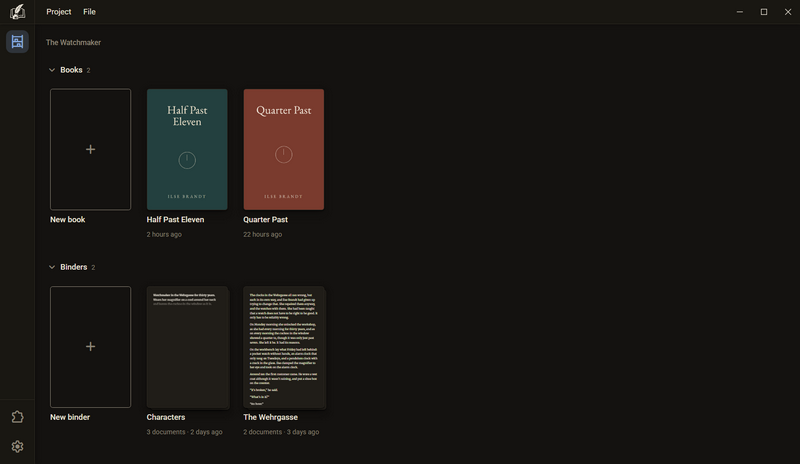This screenshot has height=464, width=800.
Task: Click the plus icon in New binder
Action: pos(90,347)
